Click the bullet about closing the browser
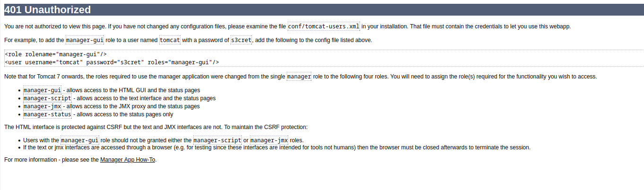Image resolution: width=644 pixels, height=190 pixels. (277, 147)
